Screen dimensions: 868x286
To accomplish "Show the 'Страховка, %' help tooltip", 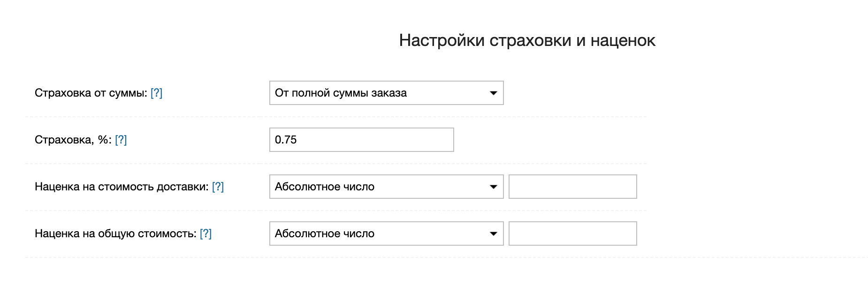I will [121, 140].
